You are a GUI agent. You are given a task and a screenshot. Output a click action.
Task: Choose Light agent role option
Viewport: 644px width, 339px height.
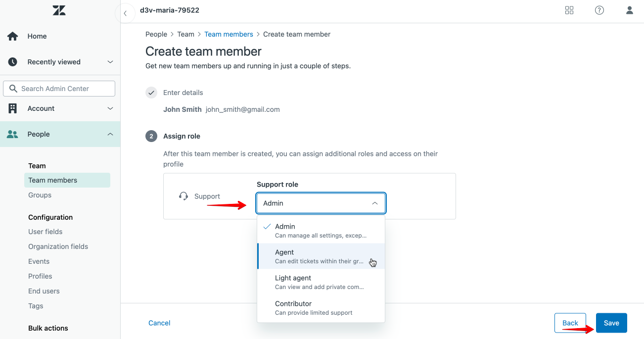[x=321, y=282]
